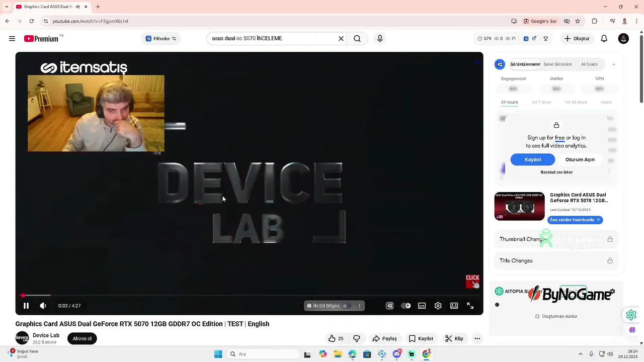Reload the page with refresh button

(31, 21)
